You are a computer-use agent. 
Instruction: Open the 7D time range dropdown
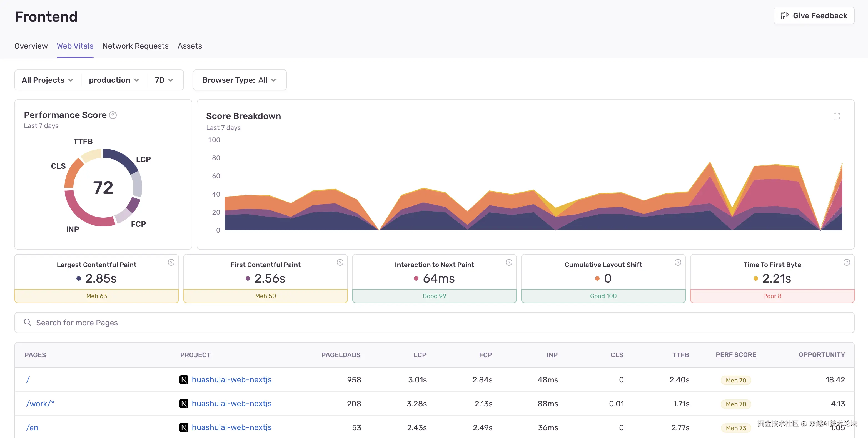(164, 80)
